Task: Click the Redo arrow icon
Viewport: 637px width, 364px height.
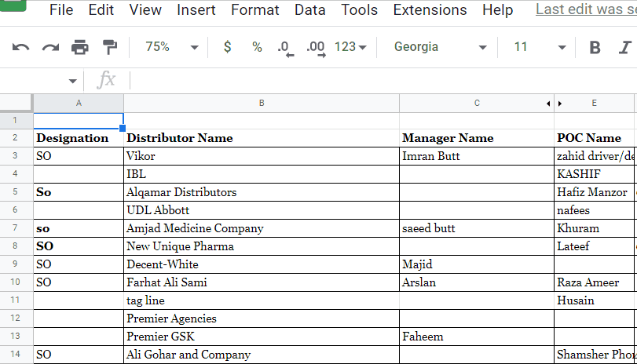Action: (50, 48)
